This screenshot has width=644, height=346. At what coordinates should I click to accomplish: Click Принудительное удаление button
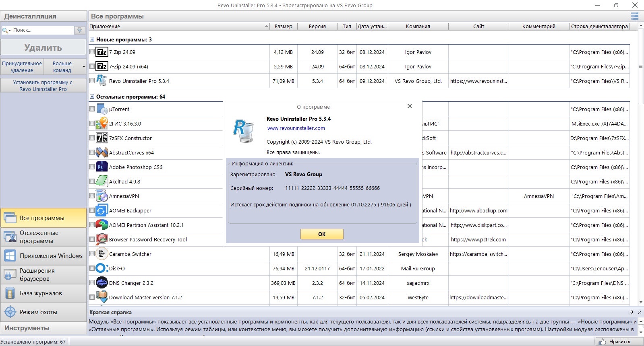(22, 67)
